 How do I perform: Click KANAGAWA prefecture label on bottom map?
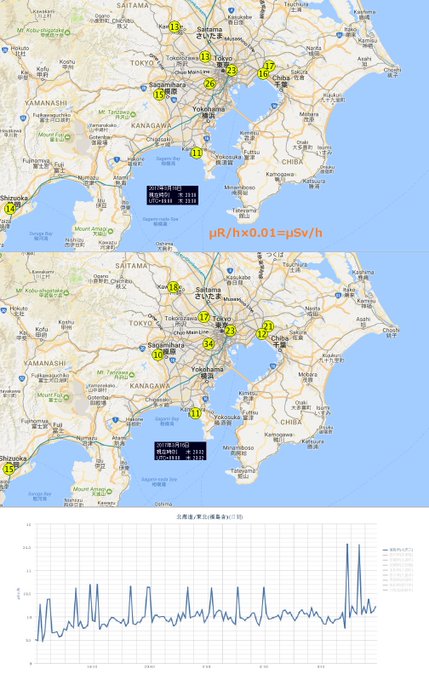click(x=149, y=386)
